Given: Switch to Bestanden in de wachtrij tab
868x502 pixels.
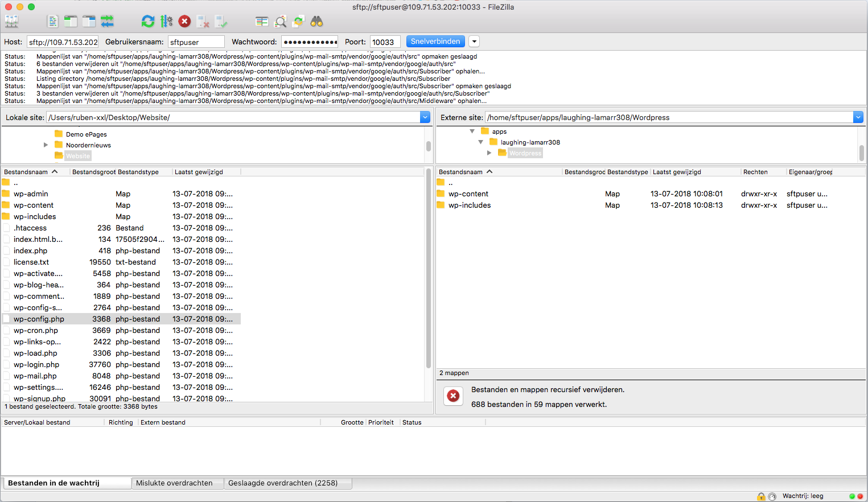Looking at the screenshot, I should point(67,483).
